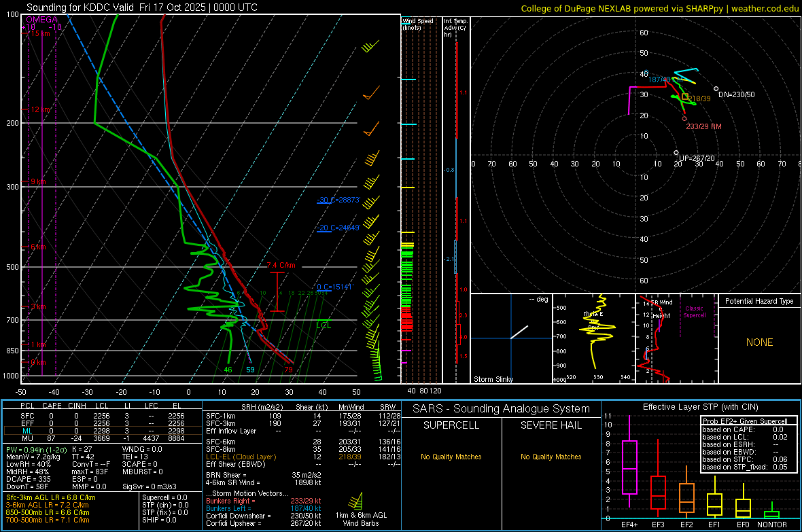Click the -20 C=24649' level label
802x532 pixels.
(x=338, y=228)
